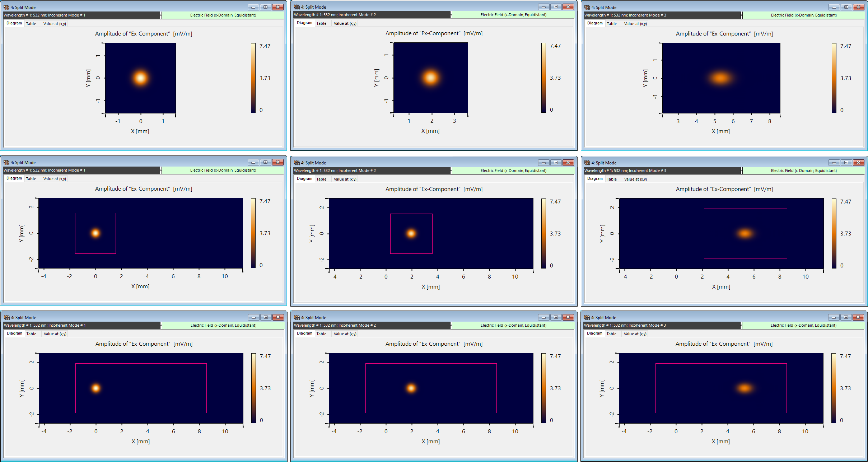Open Table tab in bottom-row Mode #3 window

[611, 334]
